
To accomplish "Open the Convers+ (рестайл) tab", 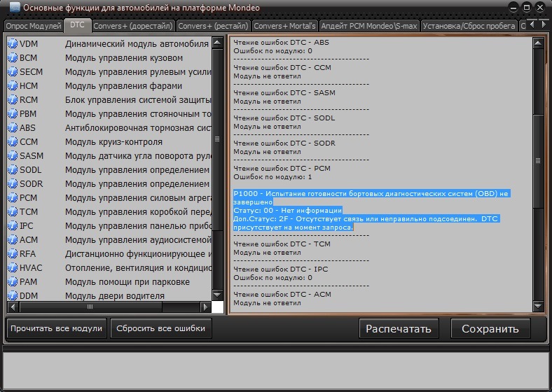I will [x=214, y=26].
